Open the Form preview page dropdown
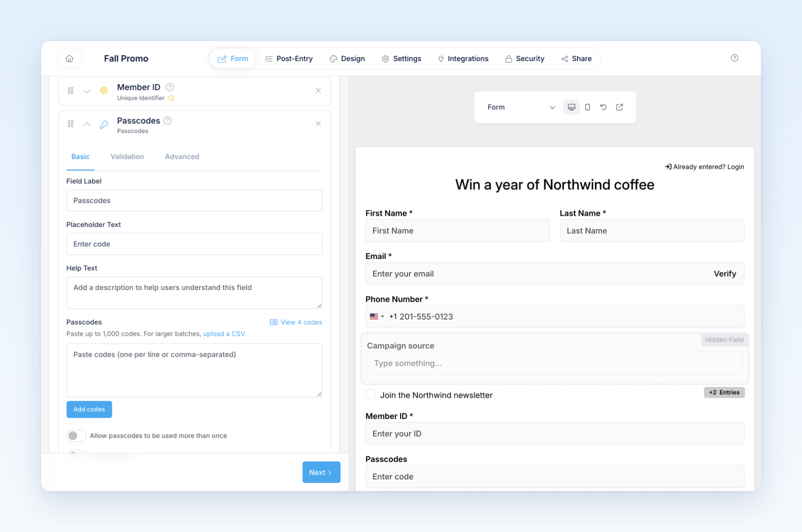 point(521,107)
